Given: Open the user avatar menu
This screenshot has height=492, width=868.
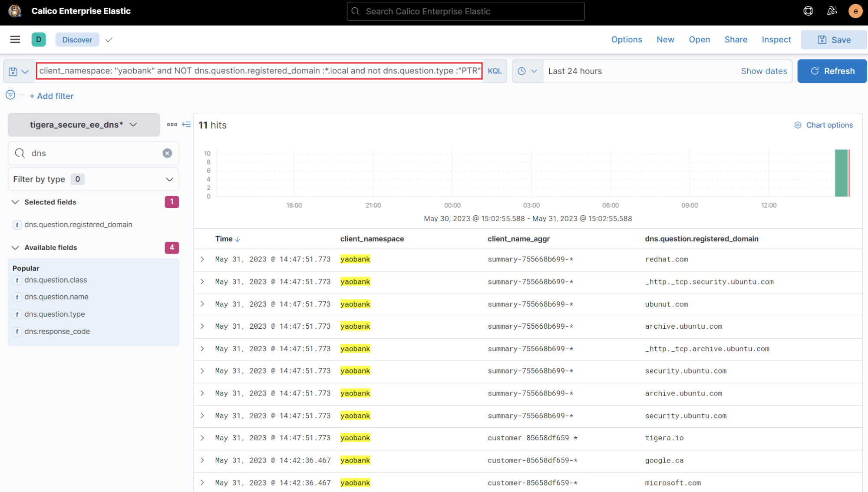Looking at the screenshot, I should click(855, 11).
